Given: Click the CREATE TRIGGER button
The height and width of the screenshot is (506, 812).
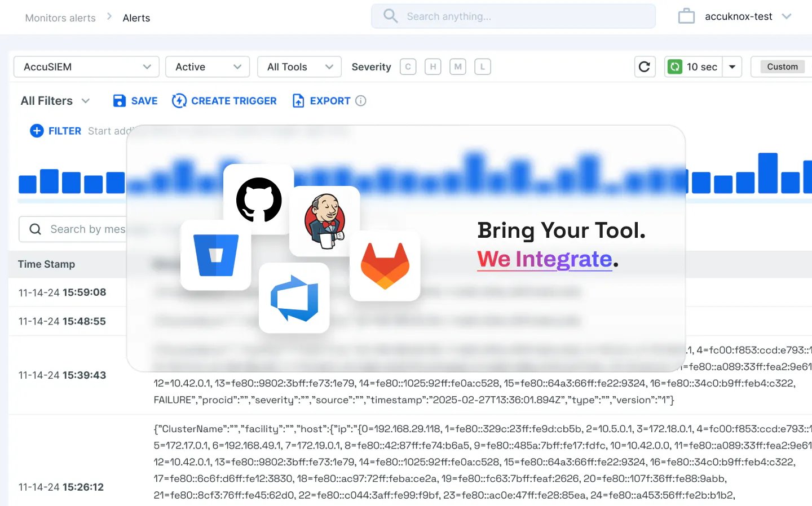Looking at the screenshot, I should 224,101.
